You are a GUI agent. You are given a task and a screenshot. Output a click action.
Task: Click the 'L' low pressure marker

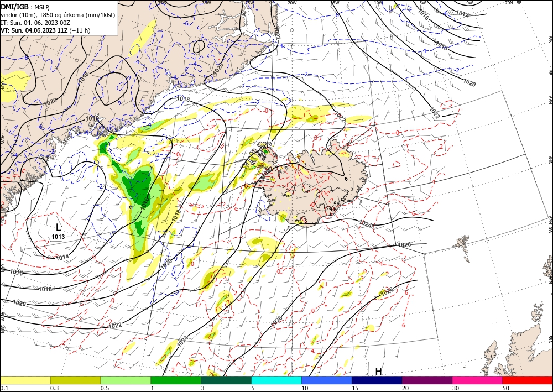(59, 227)
